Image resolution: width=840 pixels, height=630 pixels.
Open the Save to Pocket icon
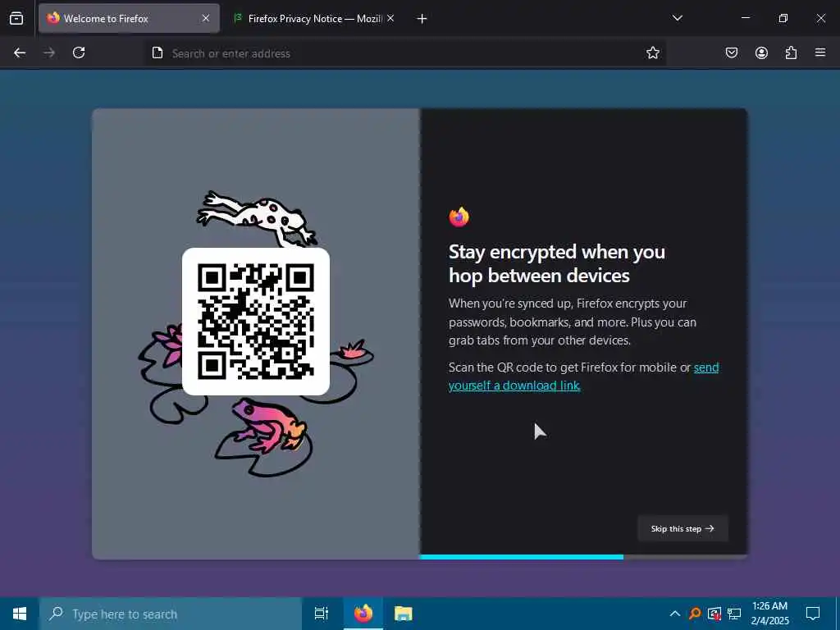click(732, 52)
